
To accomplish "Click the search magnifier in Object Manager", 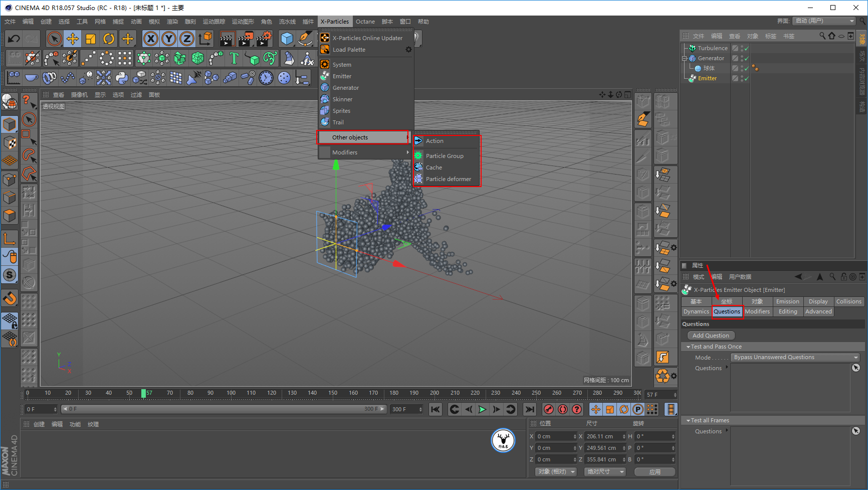I will [822, 36].
